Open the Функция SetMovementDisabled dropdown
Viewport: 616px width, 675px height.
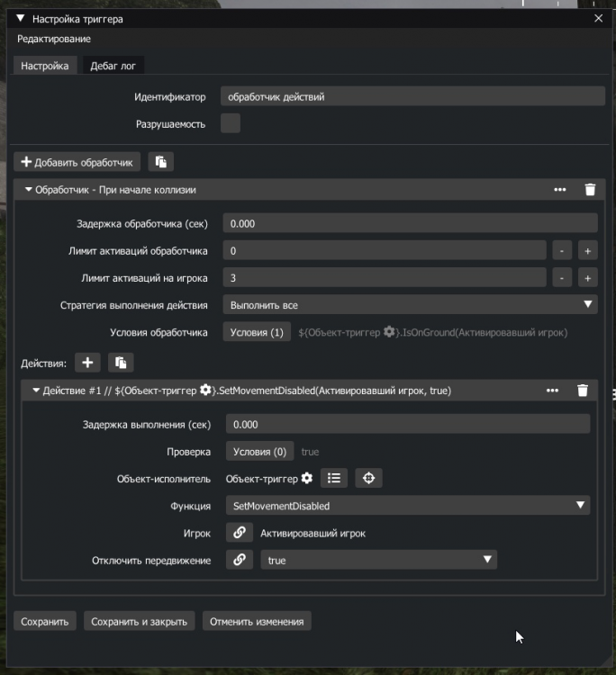(408, 506)
